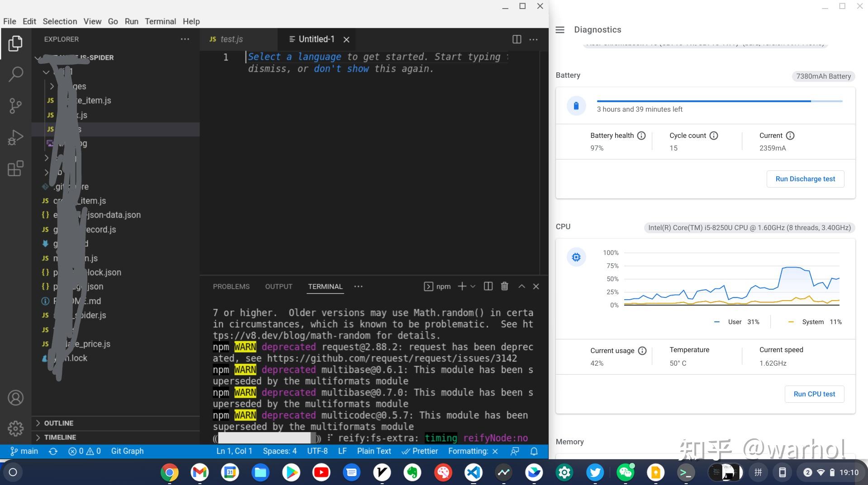The image size is (868, 485).
Task: Launch Chrome from the shelf
Action: pyautogui.click(x=169, y=473)
